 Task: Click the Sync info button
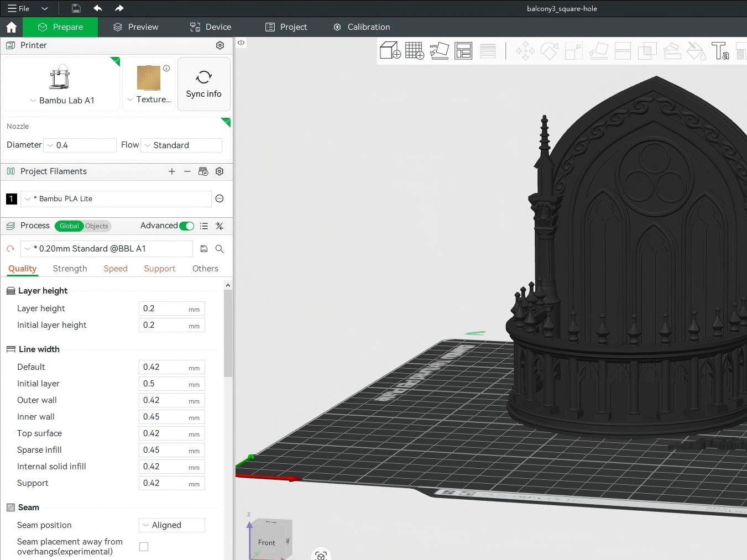coord(203,84)
